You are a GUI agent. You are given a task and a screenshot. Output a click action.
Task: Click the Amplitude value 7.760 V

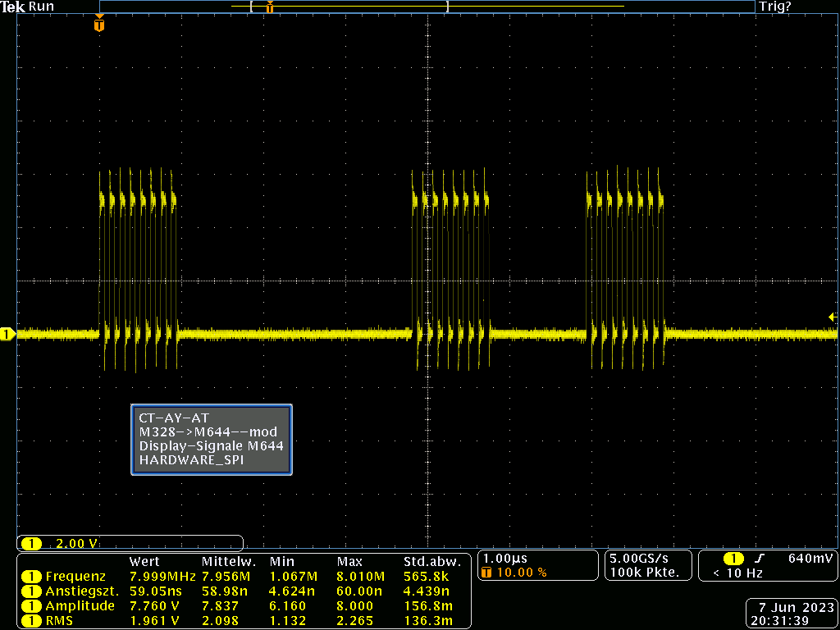point(157,606)
